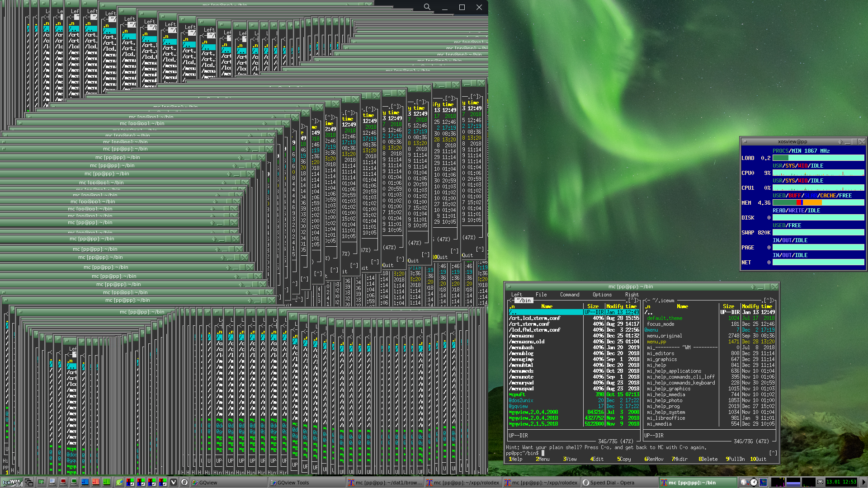The height and width of the screenshot is (488, 868).
Task: Launch the red monitor terminal icon
Action: [x=63, y=482]
